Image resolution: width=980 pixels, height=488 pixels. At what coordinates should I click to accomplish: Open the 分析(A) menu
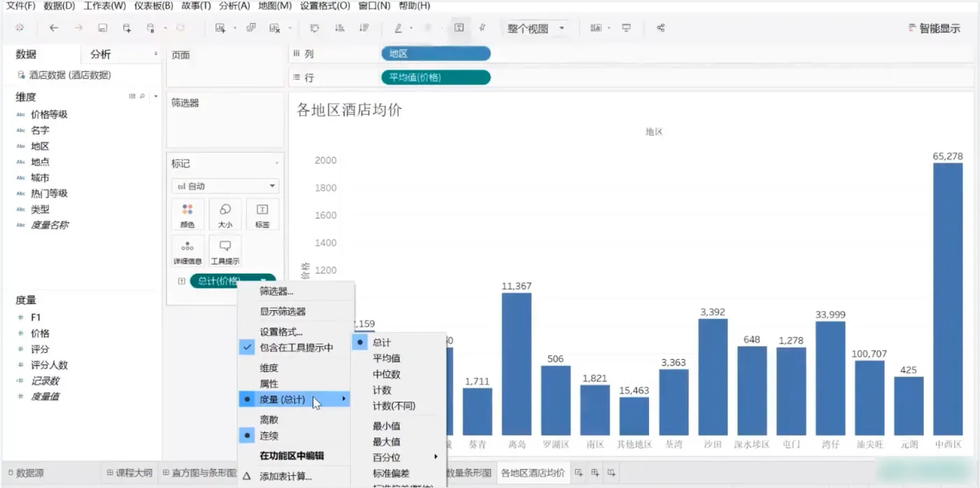coord(234,6)
